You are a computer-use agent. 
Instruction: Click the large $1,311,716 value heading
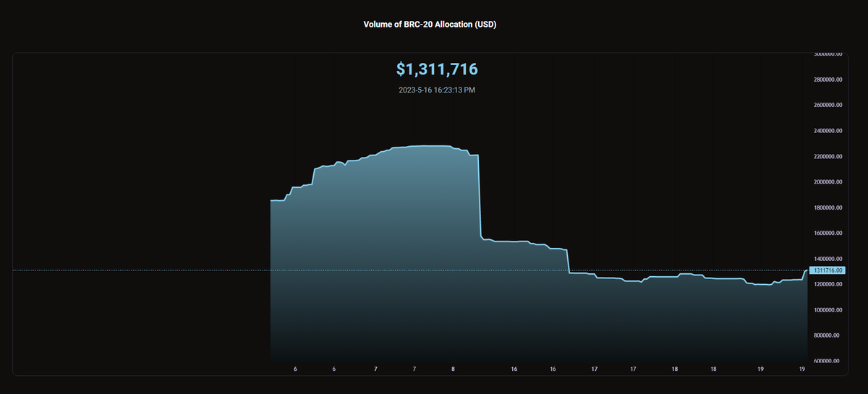pos(437,69)
